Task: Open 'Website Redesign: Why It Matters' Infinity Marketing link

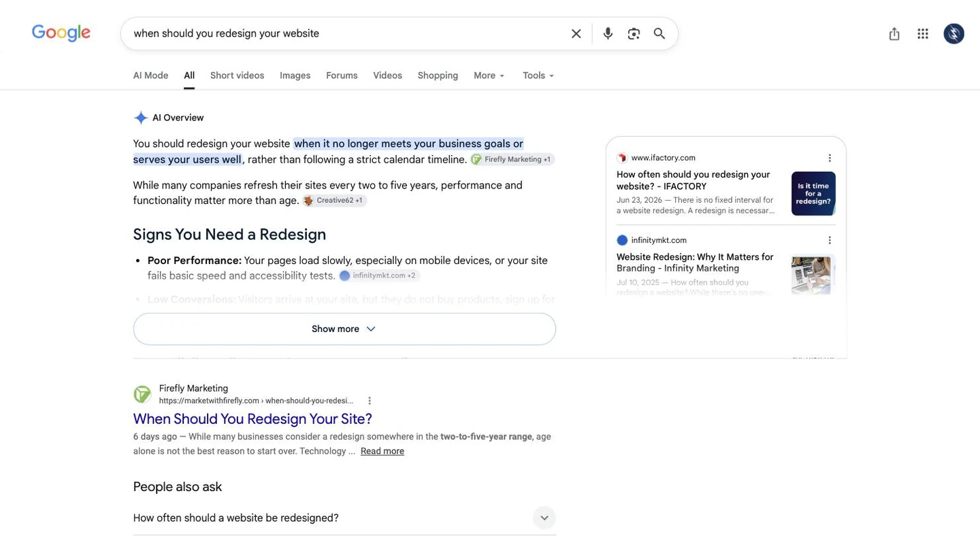Action: coord(695,263)
